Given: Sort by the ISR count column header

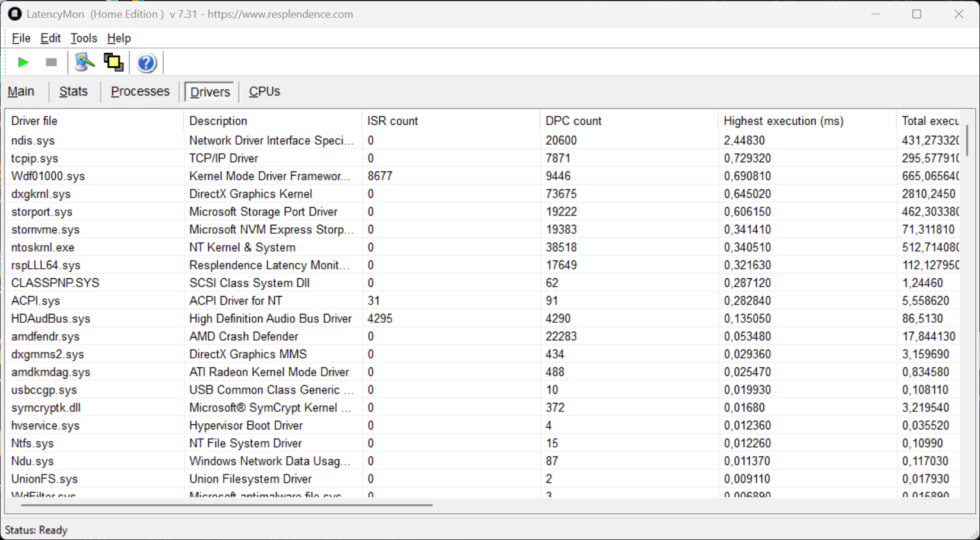Looking at the screenshot, I should 392,121.
